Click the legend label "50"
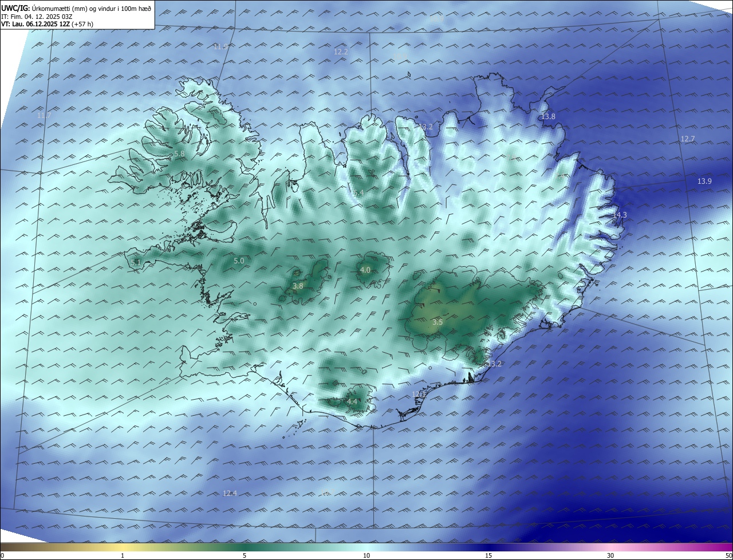The height and width of the screenshot is (560, 733). [728, 556]
